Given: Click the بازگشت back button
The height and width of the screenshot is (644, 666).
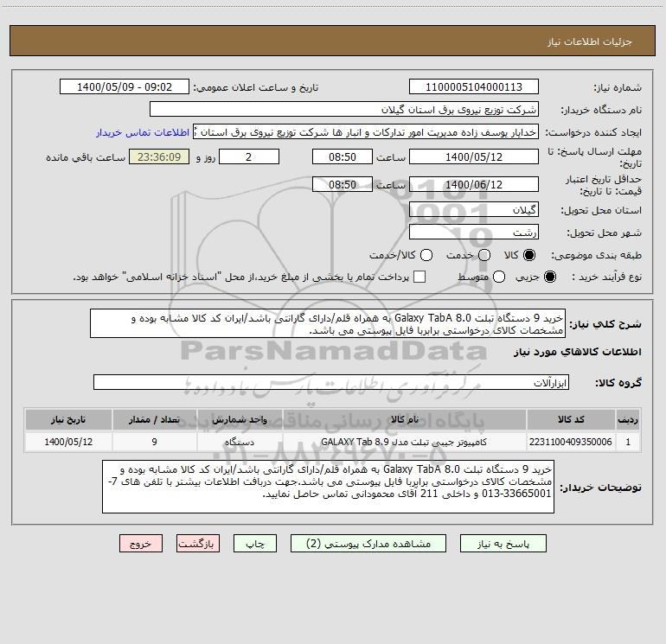Looking at the screenshot, I should click(x=198, y=544).
